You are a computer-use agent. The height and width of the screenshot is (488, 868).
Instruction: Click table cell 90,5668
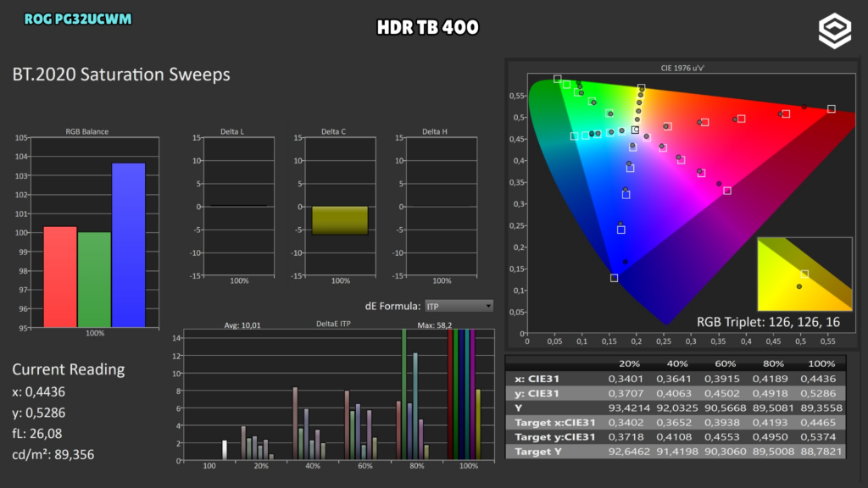tap(725, 408)
